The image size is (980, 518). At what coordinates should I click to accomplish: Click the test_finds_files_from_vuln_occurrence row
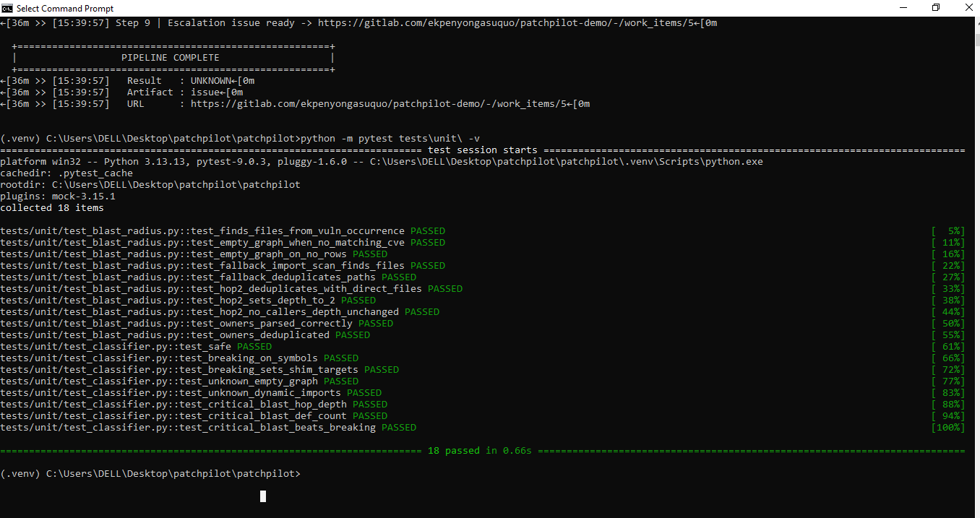(x=483, y=231)
